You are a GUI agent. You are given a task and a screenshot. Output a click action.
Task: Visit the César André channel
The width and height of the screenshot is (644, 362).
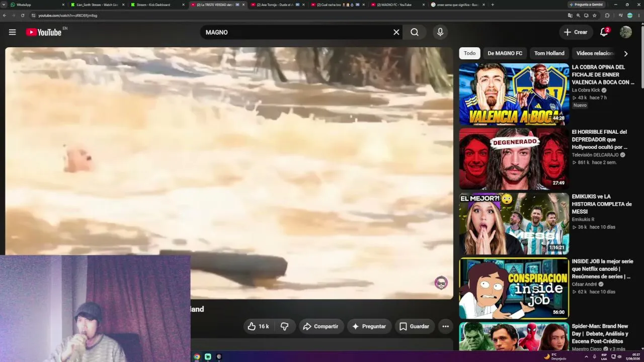pyautogui.click(x=584, y=284)
